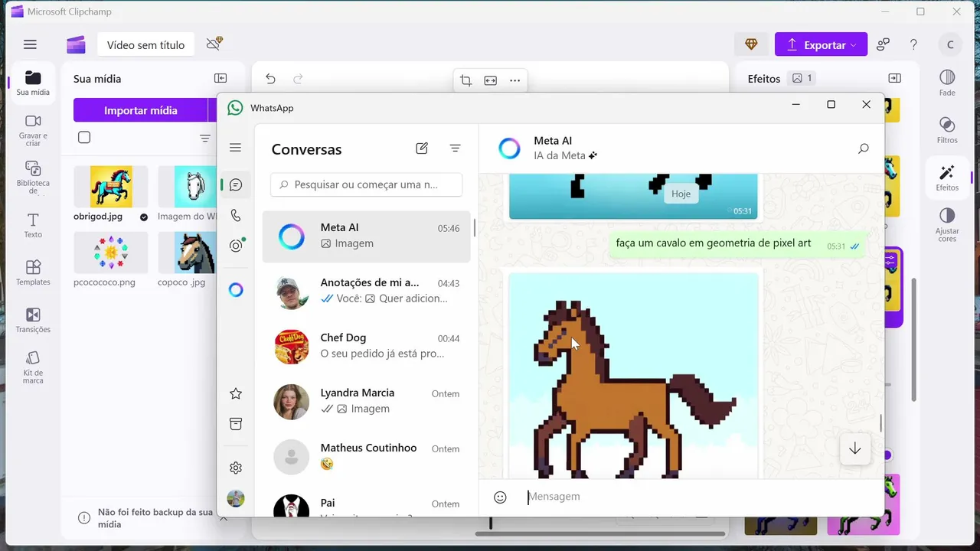Open WhatsApp Status tab icon

click(236, 246)
